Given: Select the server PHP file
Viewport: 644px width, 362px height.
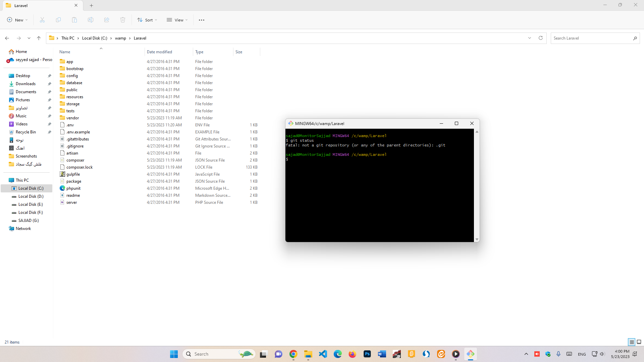Looking at the screenshot, I should 71,202.
